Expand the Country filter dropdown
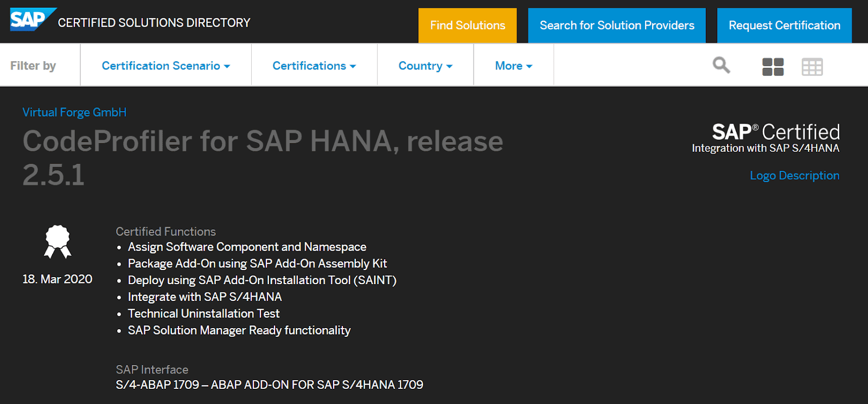The height and width of the screenshot is (404, 868). tap(425, 66)
